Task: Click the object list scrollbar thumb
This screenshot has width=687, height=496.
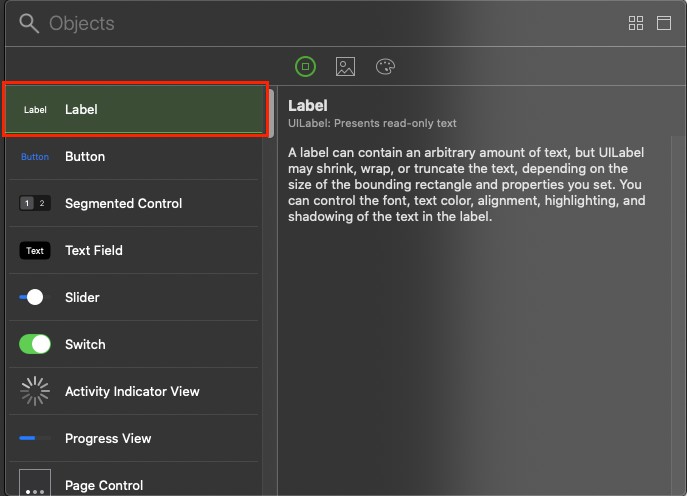Action: 271,113
